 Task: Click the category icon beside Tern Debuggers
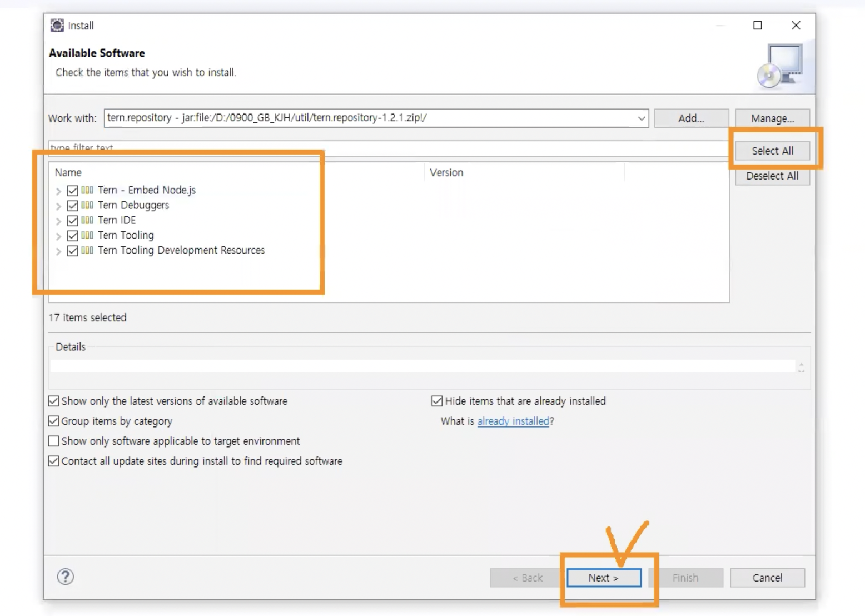[x=87, y=205]
